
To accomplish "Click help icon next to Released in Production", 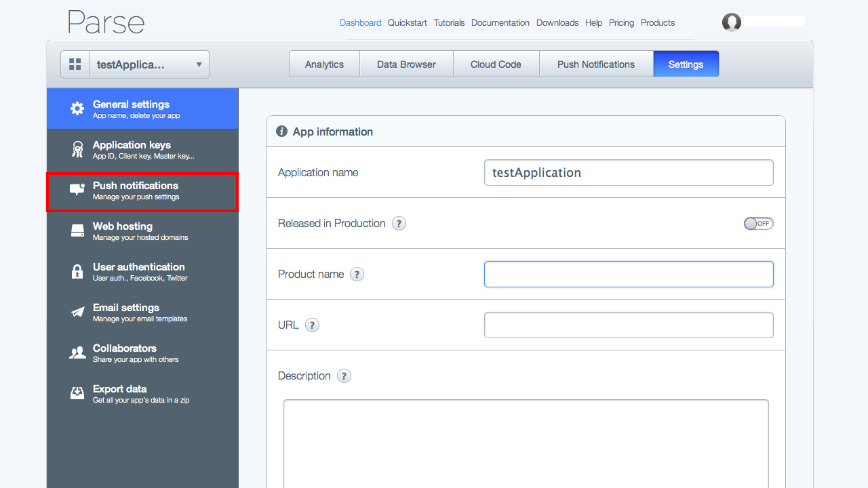I will (x=399, y=224).
